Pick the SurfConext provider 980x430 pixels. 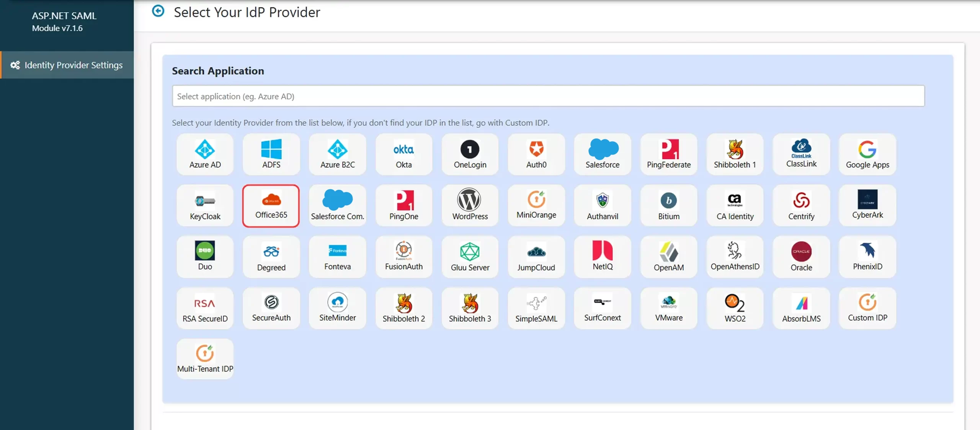[602, 308]
